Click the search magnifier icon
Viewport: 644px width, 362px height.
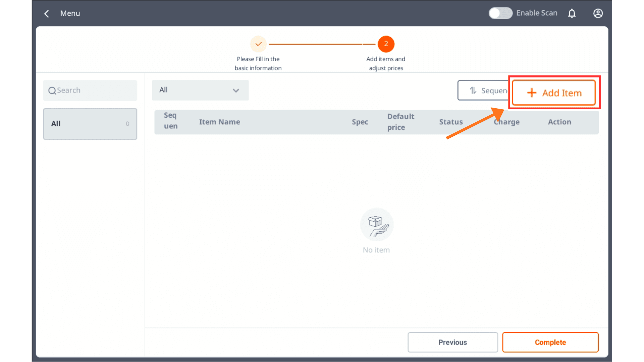(x=52, y=90)
